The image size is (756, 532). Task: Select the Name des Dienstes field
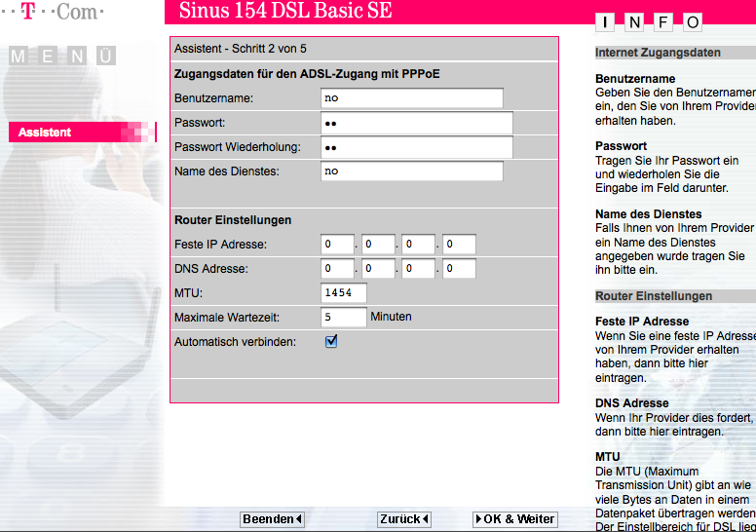pos(412,171)
